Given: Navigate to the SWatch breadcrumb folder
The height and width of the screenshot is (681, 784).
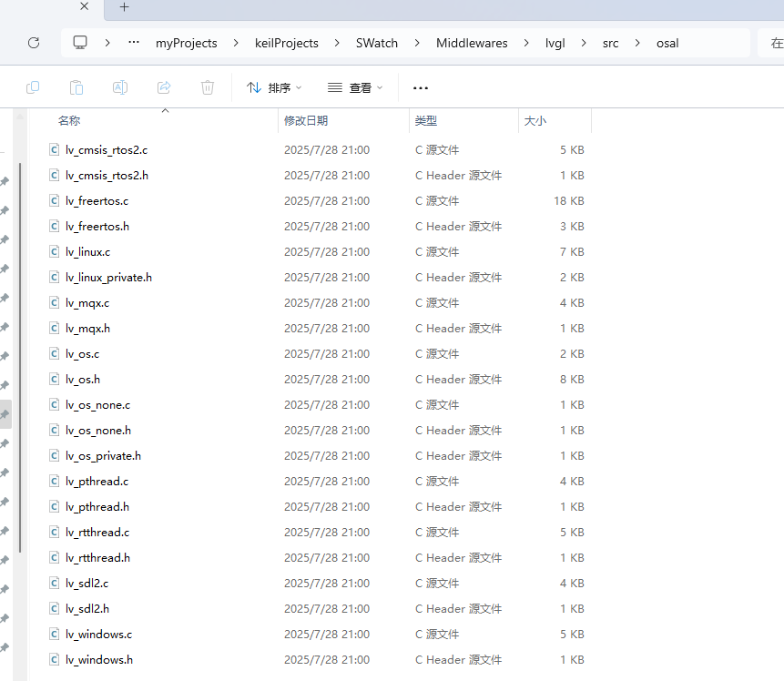Looking at the screenshot, I should [377, 43].
